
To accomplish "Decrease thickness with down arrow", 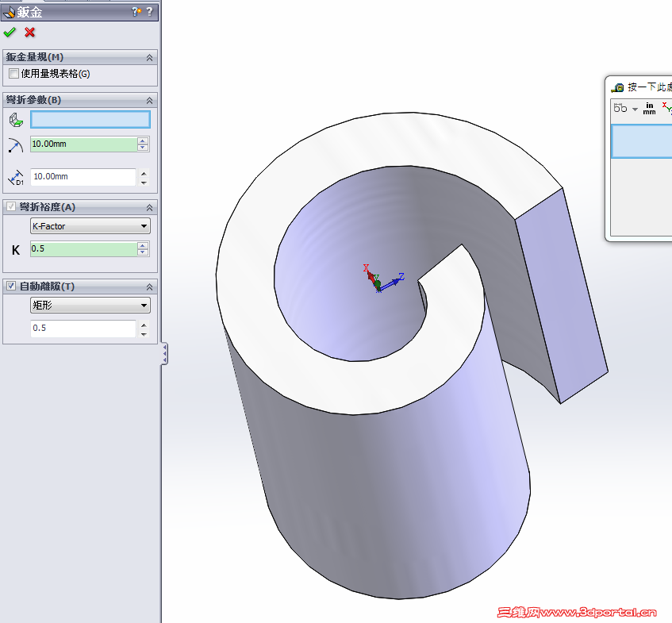I will 144,183.
